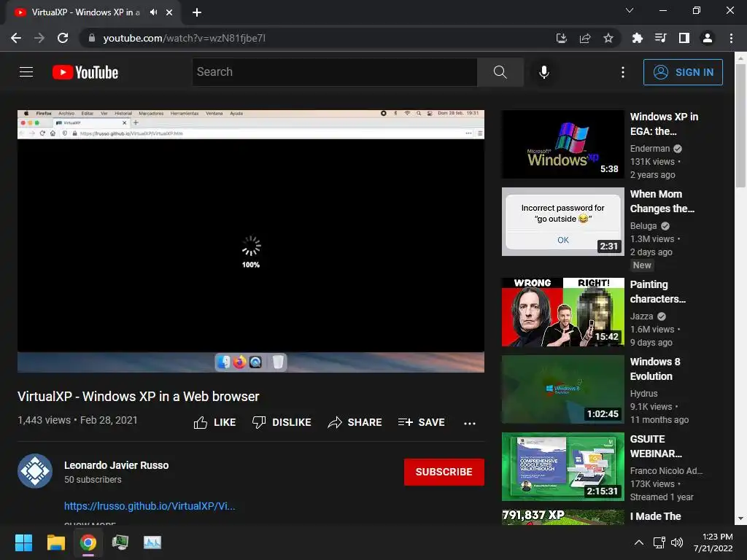Open the tab search chevron

[x=630, y=10]
